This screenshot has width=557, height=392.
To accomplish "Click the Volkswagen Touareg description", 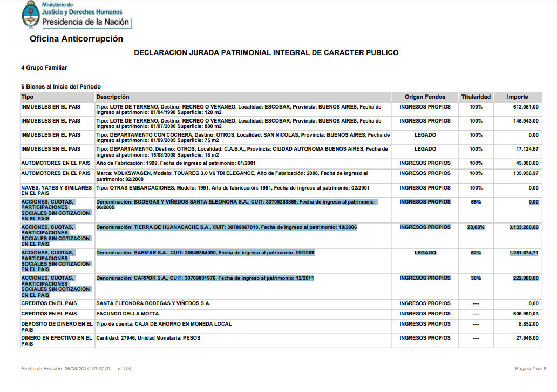I will pos(232,176).
